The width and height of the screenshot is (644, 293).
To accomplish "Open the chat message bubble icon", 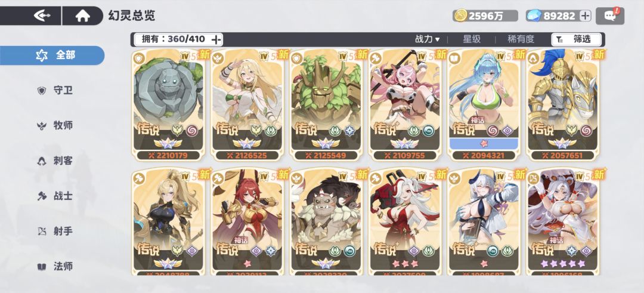I will [x=610, y=16].
